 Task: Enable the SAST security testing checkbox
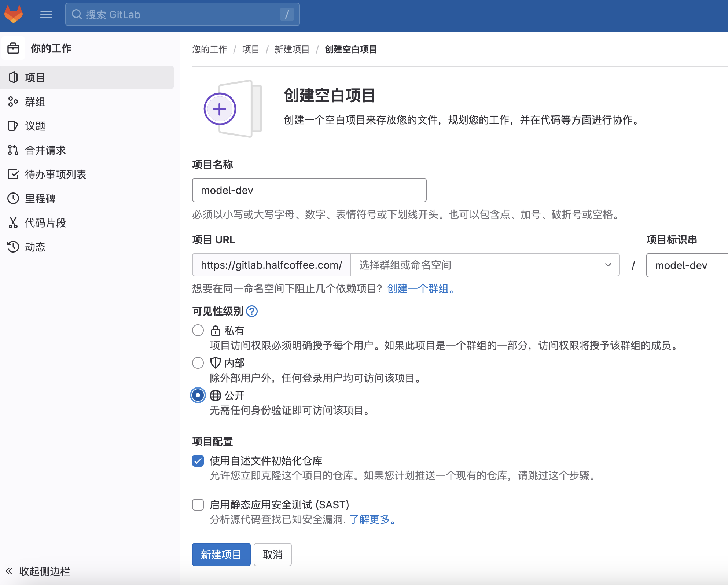click(198, 505)
